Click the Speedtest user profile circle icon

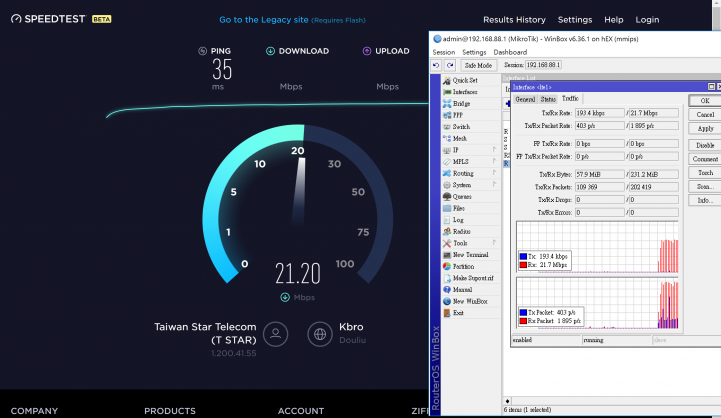275,334
